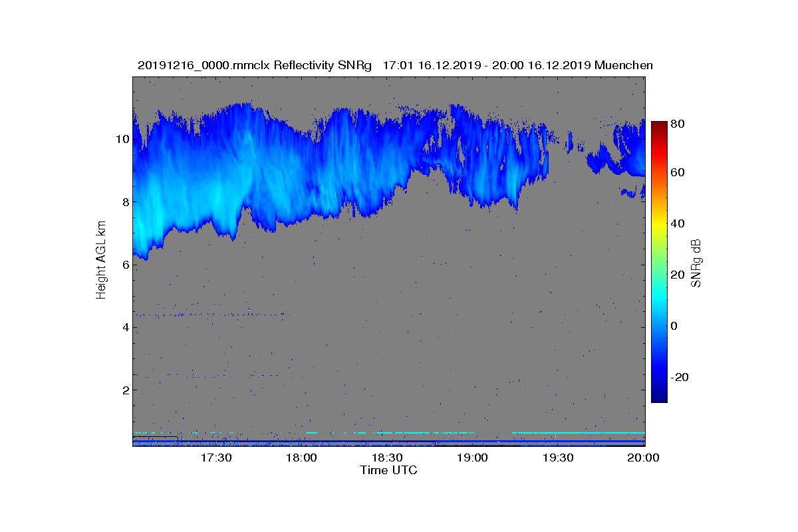Click the height tick label 6
The width and height of the screenshot is (798, 532).
(x=125, y=264)
